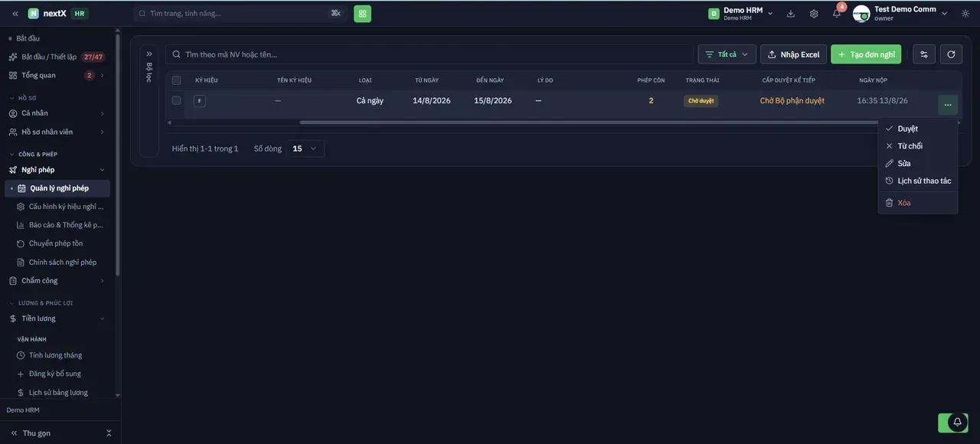This screenshot has width=980, height=444.
Task: Choose Sửa from the row actions menu
Action: pyautogui.click(x=918, y=163)
